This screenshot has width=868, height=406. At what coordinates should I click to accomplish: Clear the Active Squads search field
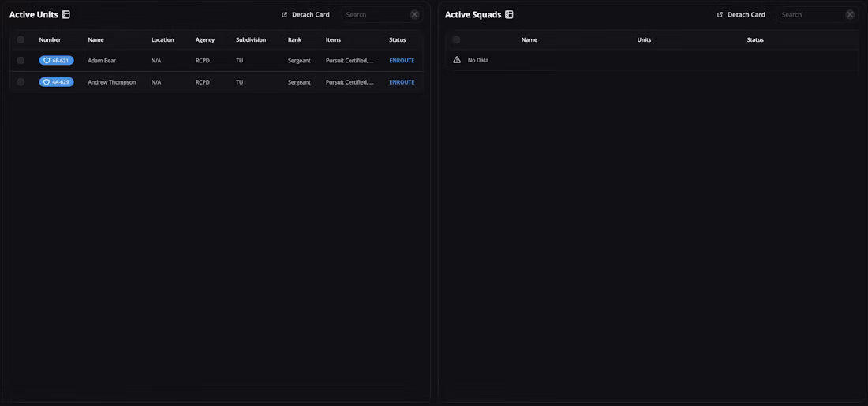[x=851, y=15]
